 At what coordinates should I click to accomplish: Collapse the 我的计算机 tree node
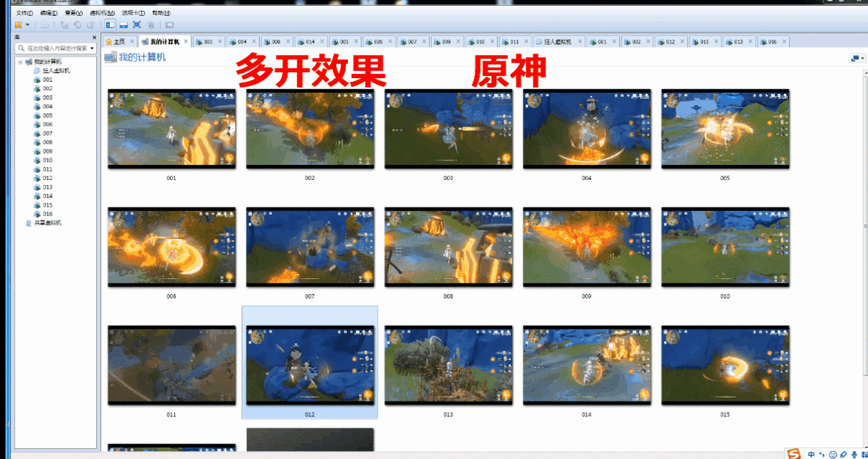point(21,62)
